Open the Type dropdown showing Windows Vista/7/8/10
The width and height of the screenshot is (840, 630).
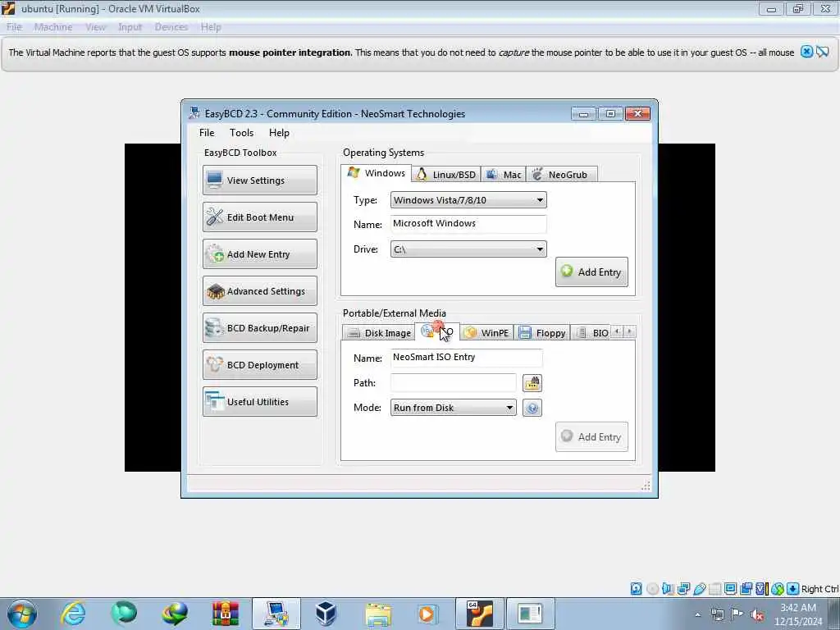point(468,200)
